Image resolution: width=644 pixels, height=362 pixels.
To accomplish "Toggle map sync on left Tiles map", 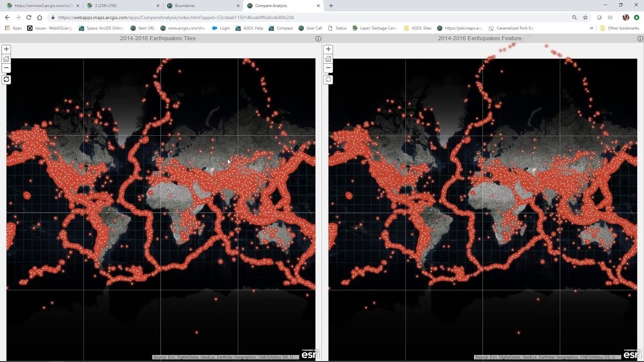I will pyautogui.click(x=6, y=79).
